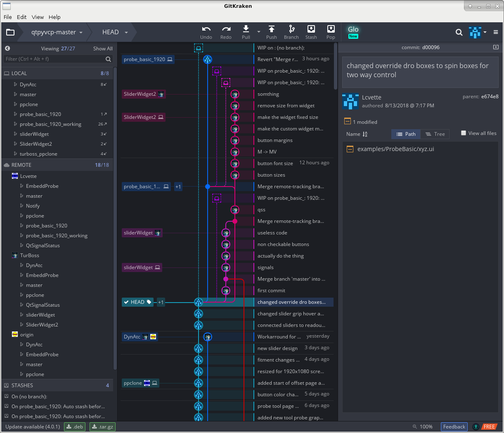Click the tag icon on the HEAD label
The image size is (504, 433).
coord(149,302)
